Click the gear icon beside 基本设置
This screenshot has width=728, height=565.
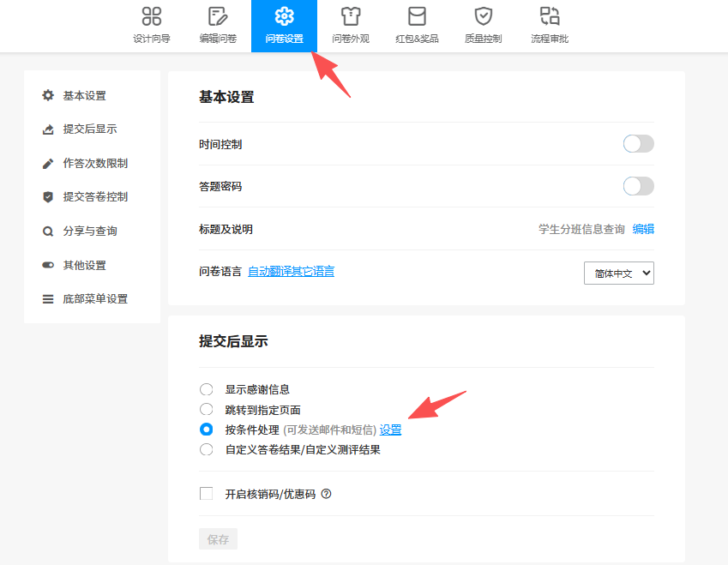[x=48, y=96]
